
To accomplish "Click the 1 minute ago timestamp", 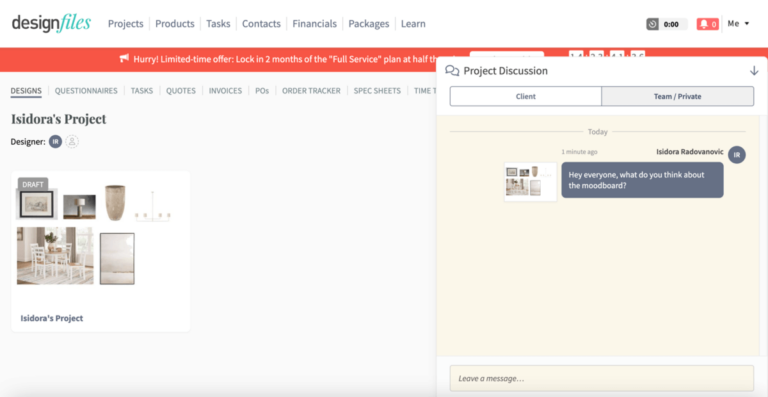I will [x=579, y=152].
